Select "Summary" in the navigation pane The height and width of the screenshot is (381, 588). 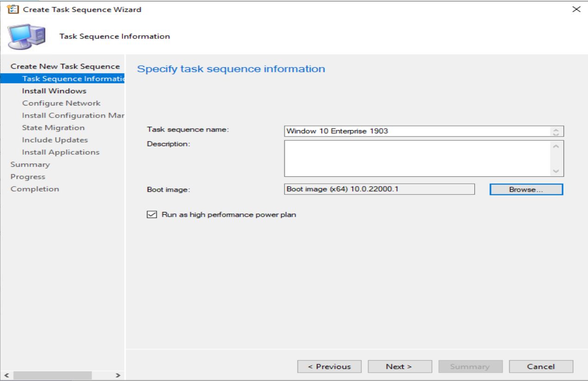[x=30, y=164]
